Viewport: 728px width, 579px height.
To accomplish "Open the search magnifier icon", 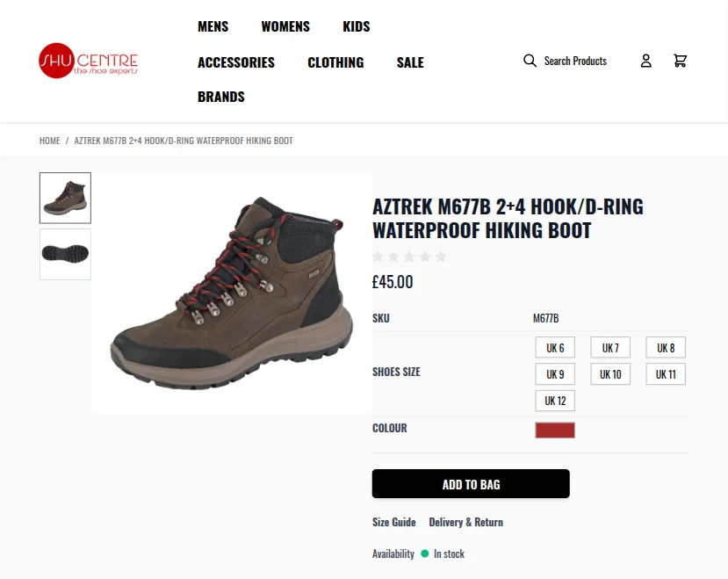I will 530,60.
